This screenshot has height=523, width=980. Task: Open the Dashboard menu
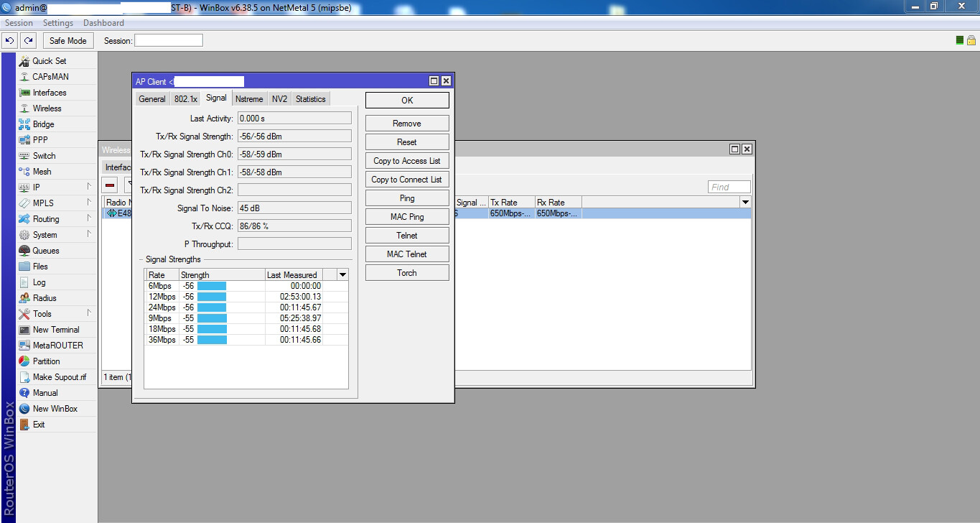pos(103,23)
